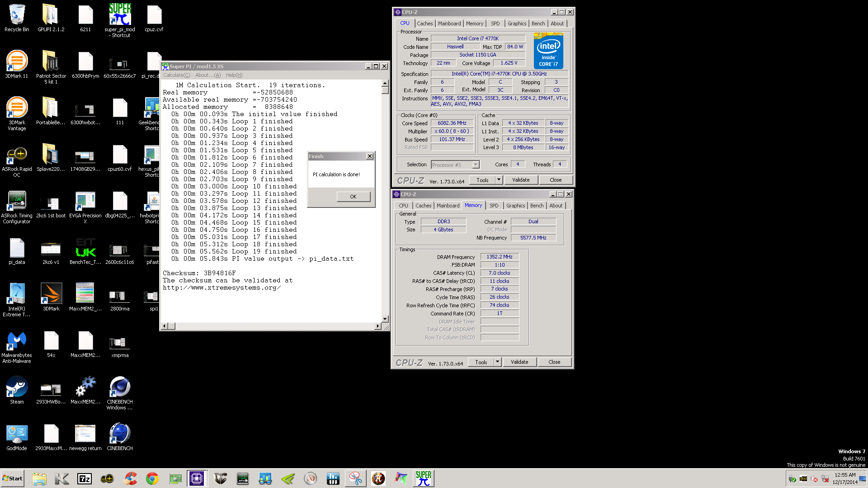Open Graphics tab in bottom CPU-Z window
This screenshot has height=488, width=868.
pos(515,206)
